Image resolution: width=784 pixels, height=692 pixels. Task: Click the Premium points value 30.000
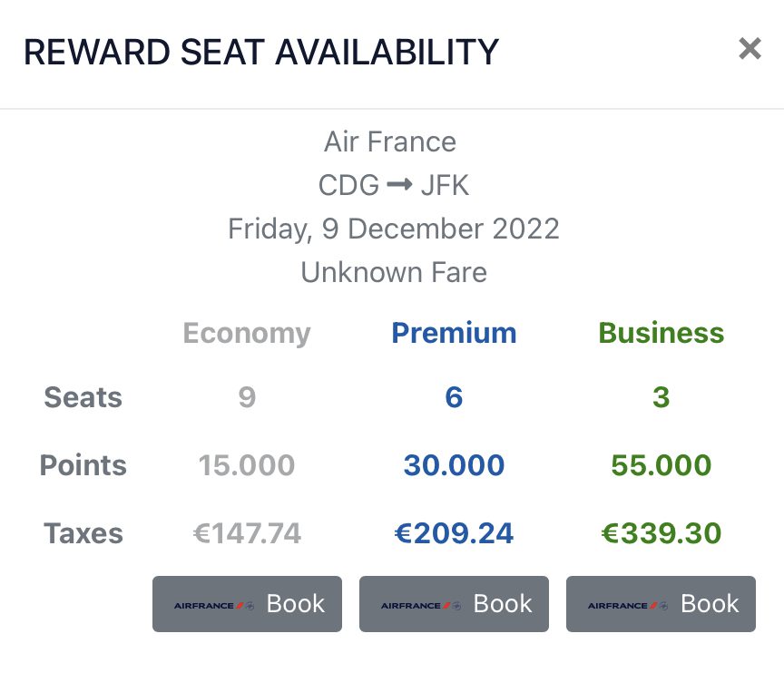(454, 465)
